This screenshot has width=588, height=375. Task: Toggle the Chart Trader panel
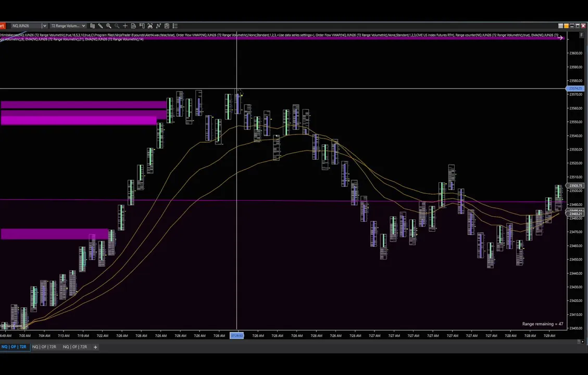click(x=142, y=26)
